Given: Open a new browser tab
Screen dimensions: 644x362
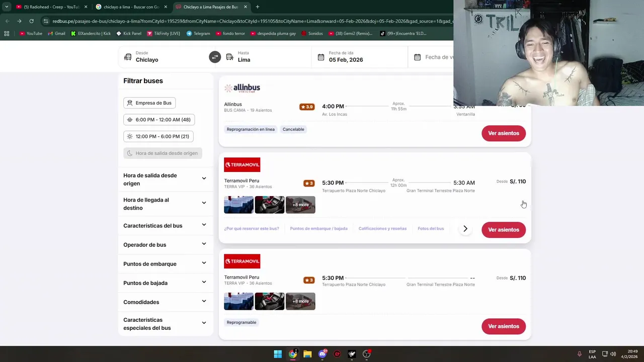Looking at the screenshot, I should pos(258,7).
